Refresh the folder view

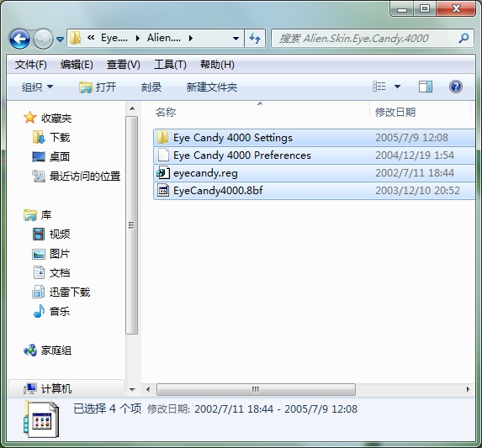255,39
